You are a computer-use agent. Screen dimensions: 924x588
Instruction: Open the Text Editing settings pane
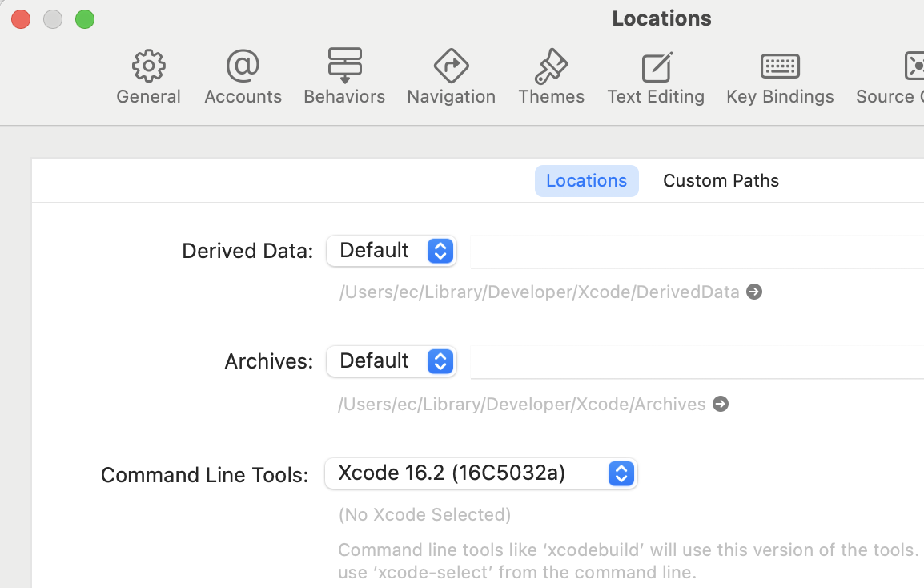(x=656, y=66)
